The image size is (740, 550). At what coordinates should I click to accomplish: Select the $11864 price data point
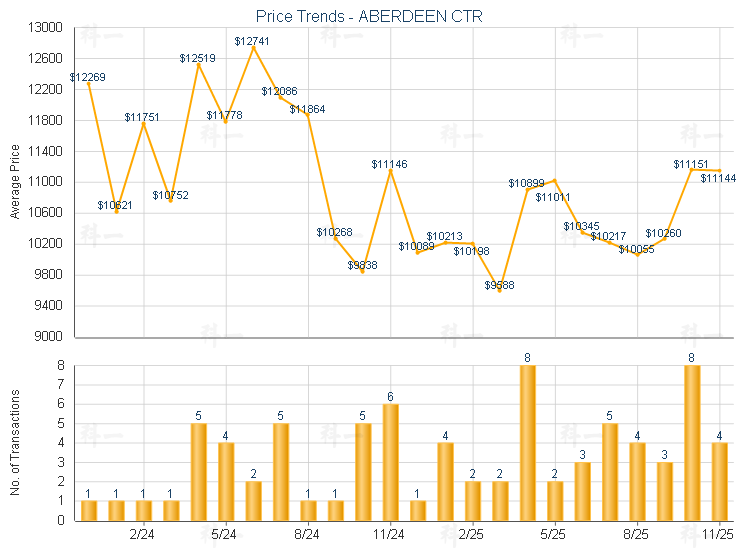pos(307,115)
